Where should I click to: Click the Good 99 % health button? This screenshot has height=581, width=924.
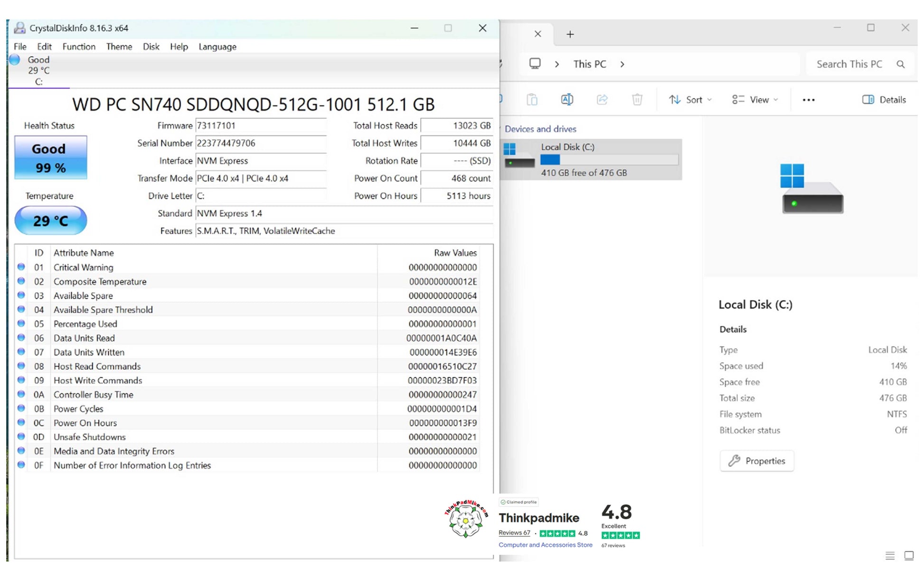pyautogui.click(x=50, y=158)
